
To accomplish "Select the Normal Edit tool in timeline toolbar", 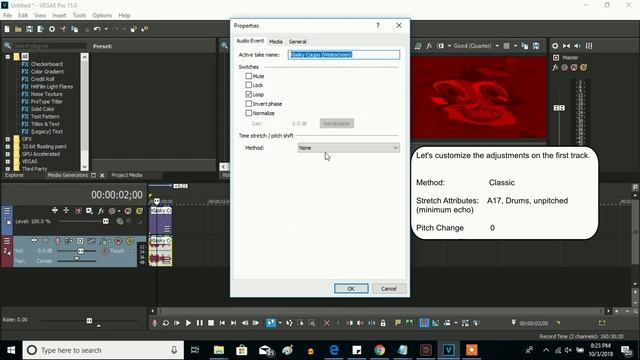I will pyautogui.click(x=271, y=323).
